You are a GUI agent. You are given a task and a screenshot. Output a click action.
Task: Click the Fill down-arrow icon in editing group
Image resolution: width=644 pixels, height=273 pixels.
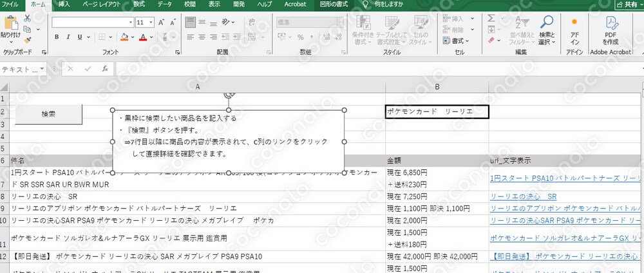click(x=491, y=30)
